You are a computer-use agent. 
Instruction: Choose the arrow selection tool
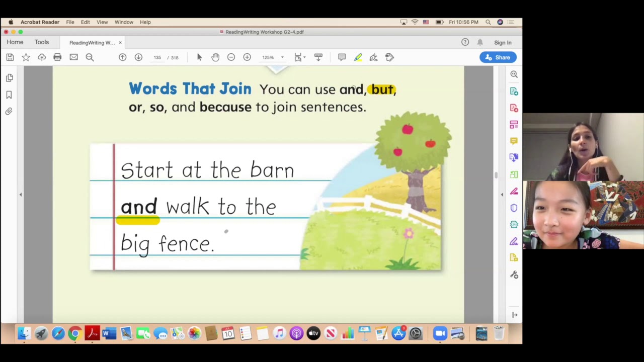[x=199, y=57]
